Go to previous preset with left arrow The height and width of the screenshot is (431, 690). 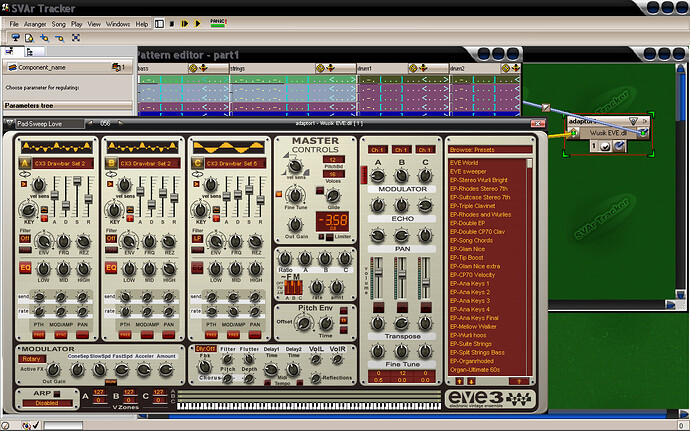click(90, 123)
